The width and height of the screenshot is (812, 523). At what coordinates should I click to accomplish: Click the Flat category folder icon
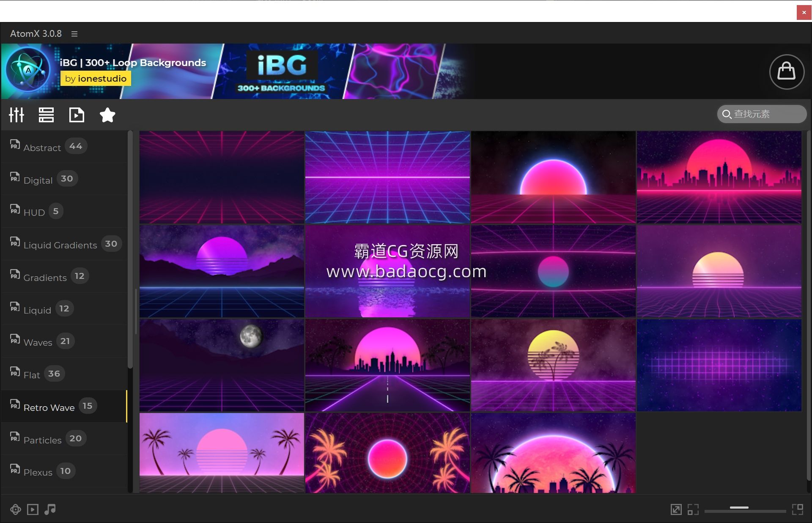[15, 372]
